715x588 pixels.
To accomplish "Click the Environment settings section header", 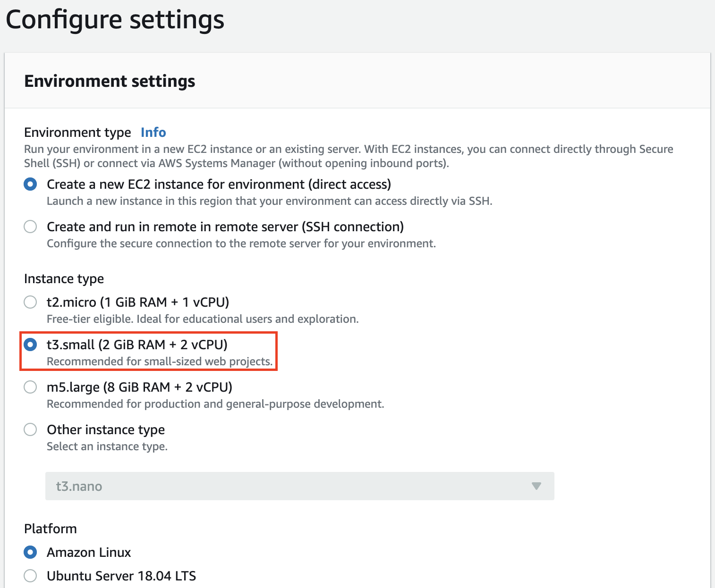I will click(110, 81).
